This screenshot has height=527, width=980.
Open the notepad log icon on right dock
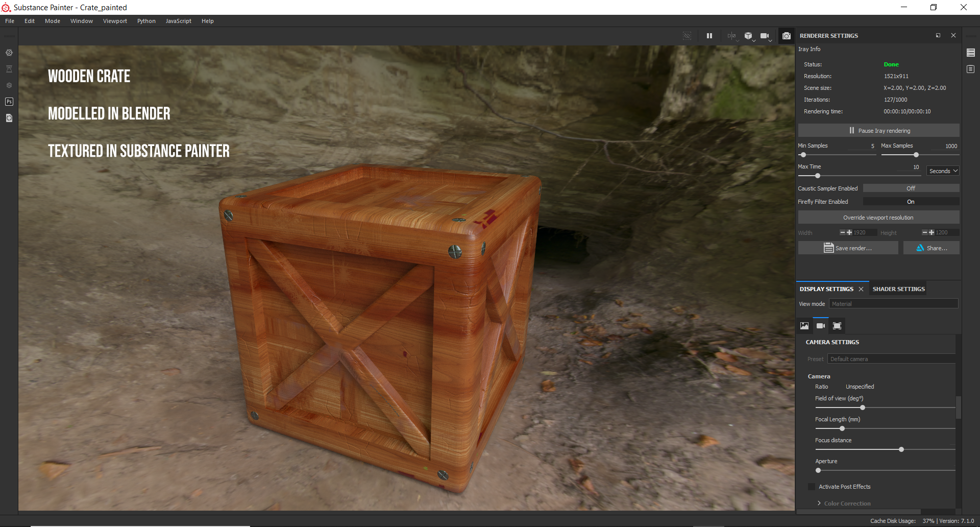pyautogui.click(x=971, y=69)
